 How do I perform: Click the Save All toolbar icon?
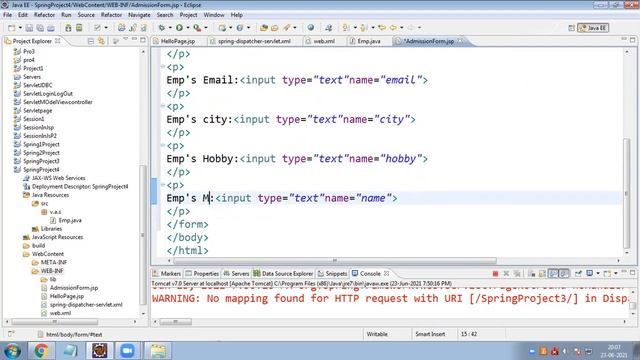40,28
